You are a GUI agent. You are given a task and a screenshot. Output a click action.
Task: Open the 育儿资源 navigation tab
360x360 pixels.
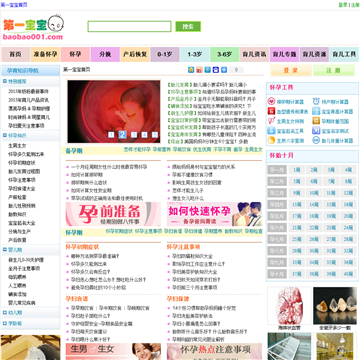314,54
